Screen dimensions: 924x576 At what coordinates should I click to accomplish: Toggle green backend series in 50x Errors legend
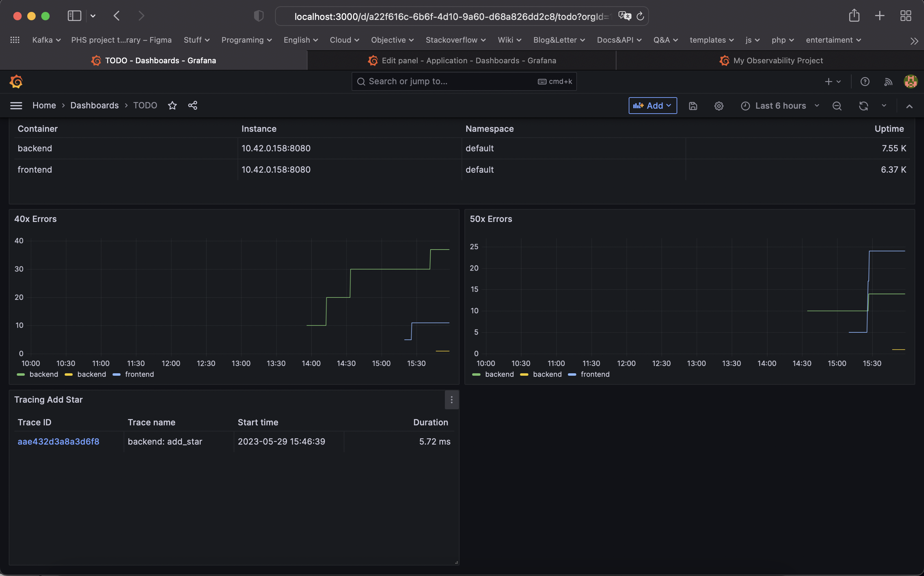click(499, 374)
